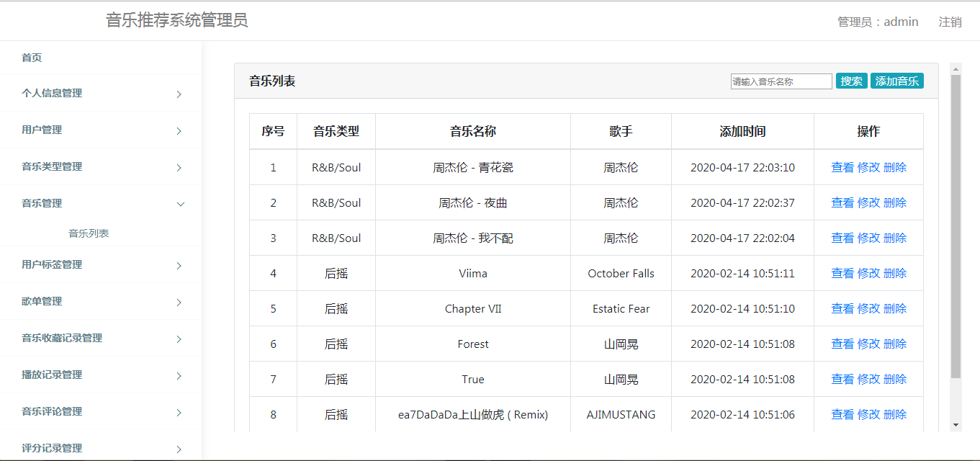Expand the 音乐类型管理 menu chevron

tap(179, 167)
